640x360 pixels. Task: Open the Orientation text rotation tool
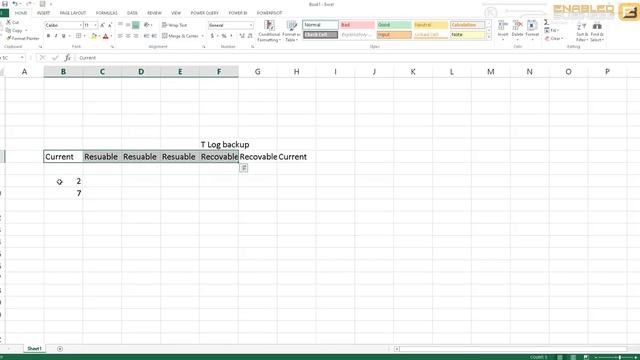[x=147, y=25]
